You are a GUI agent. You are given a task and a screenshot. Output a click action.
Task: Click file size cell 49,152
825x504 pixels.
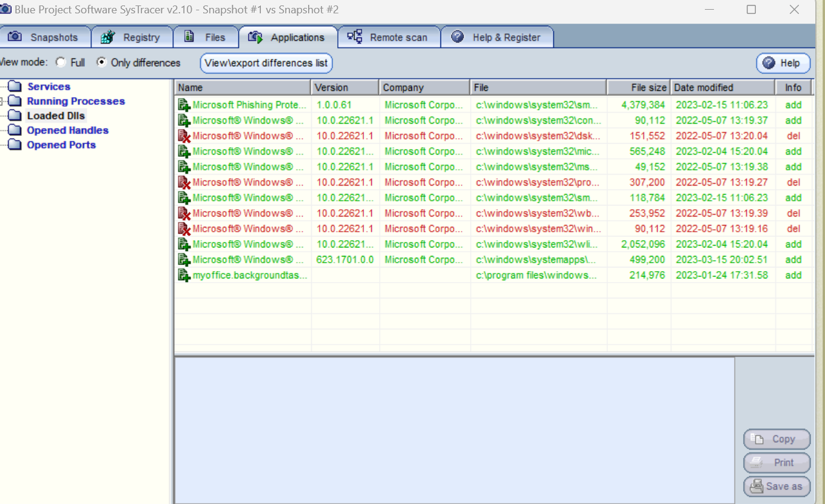point(650,167)
